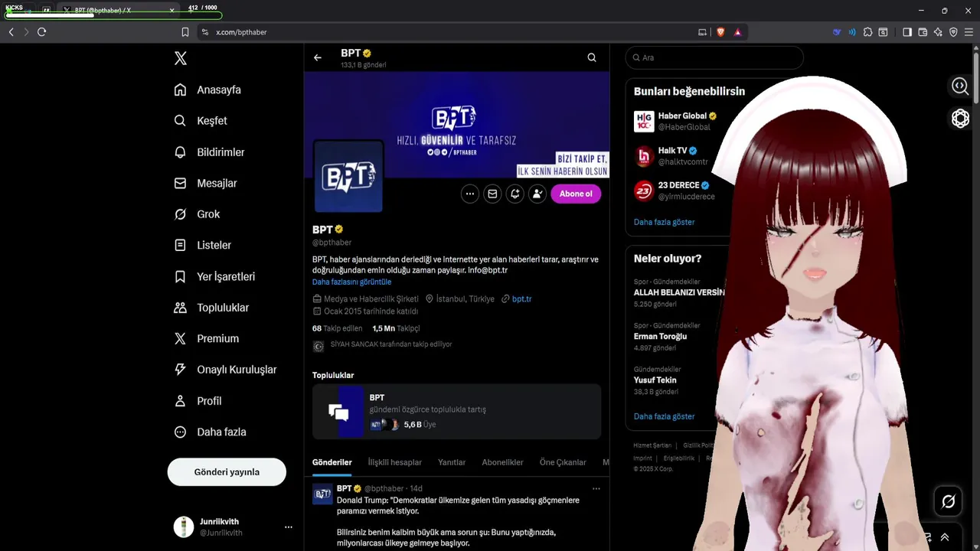Click the Brave Rewards triangle icon
This screenshot has height=551, width=980.
click(x=737, y=32)
